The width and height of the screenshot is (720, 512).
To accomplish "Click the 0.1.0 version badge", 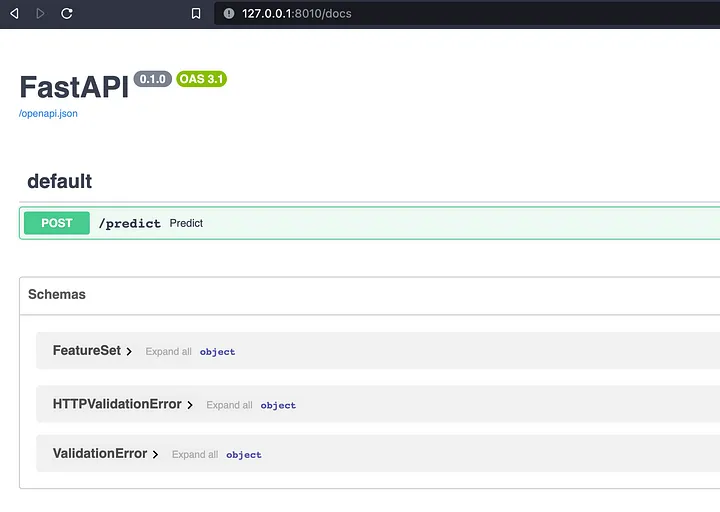I will [153, 79].
